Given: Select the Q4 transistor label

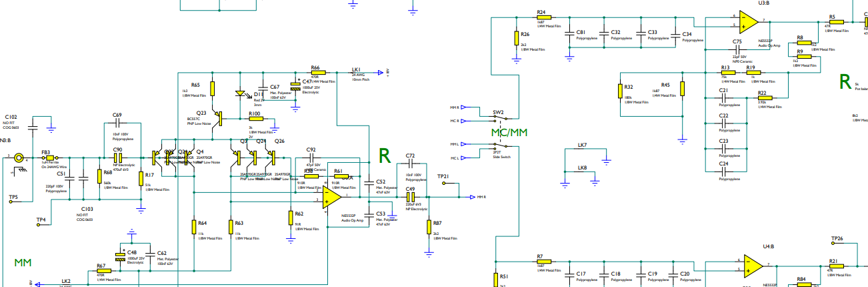Looking at the screenshot, I should click(199, 152).
